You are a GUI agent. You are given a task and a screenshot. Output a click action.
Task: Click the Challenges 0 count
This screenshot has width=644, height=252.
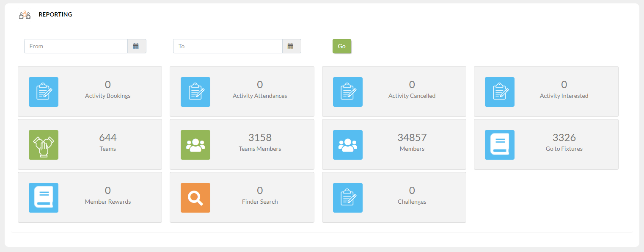pos(412,191)
